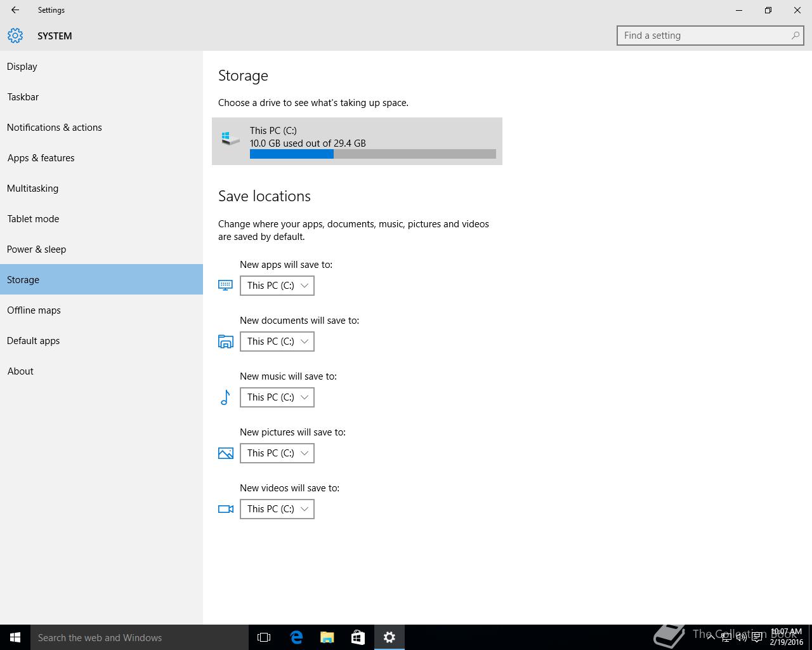Image resolution: width=812 pixels, height=650 pixels.
Task: Click 'New music will save to:' label
Action: [288, 376]
